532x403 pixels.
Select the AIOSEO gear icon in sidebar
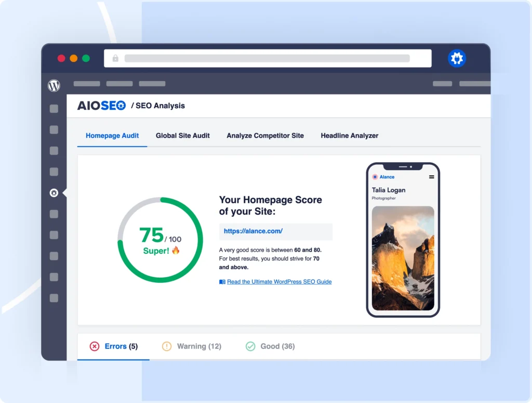coord(54,193)
